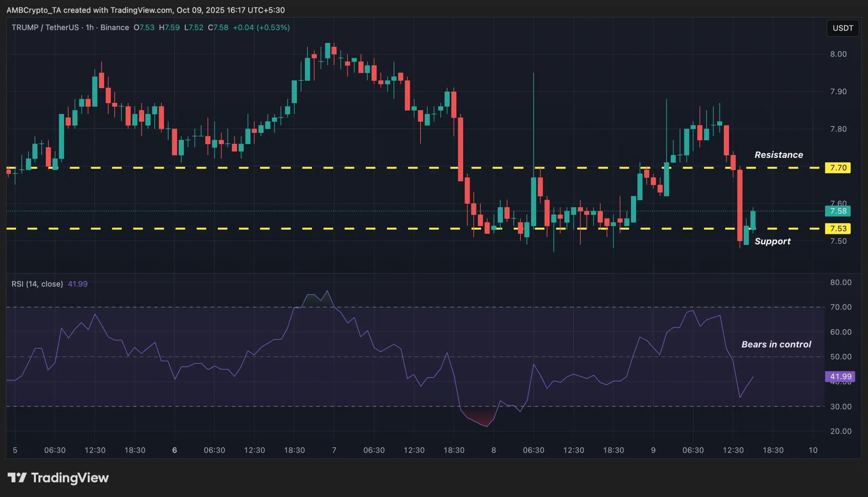Click the 30.00 RSI axis label
Viewport: 868px width, 497px height.
coord(840,406)
